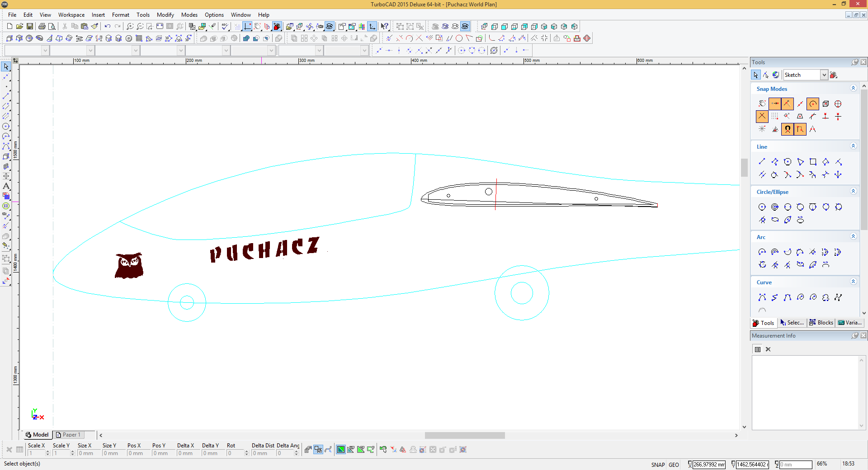The height and width of the screenshot is (470, 868).
Task: Click the 3D Box primitive icon
Action: (x=9, y=38)
